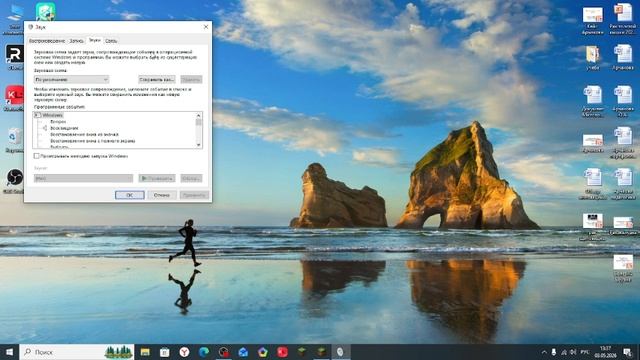Click the volume speaker tray icon
The width and height of the screenshot is (640, 360).
coord(573,352)
